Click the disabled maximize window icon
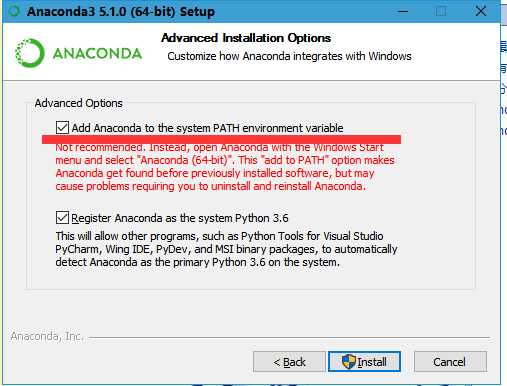Viewport: 507px width, 386px height. click(x=441, y=11)
